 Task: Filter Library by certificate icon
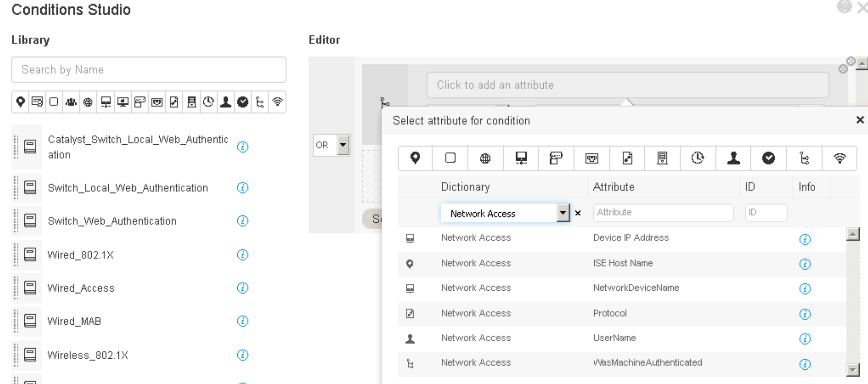[x=37, y=102]
